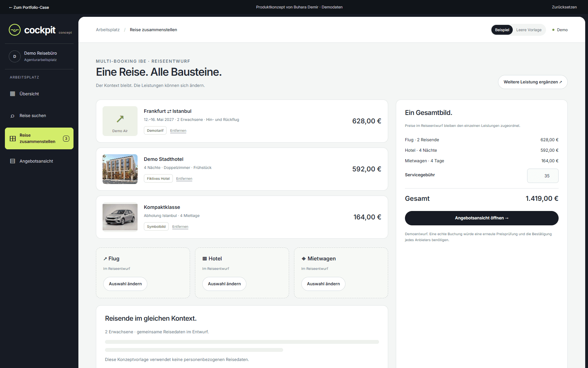
Task: Click the 'Mietwagen · 4 Tage' summary row
Action: tap(482, 161)
